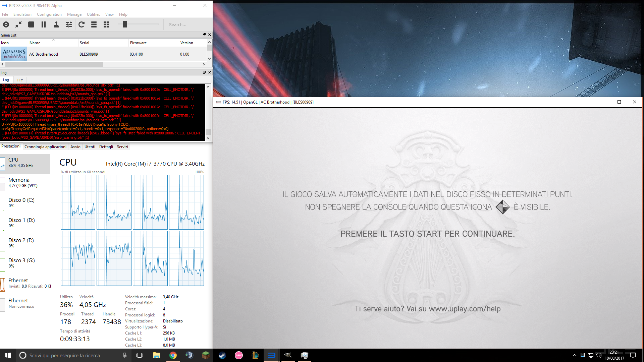
Task: Adjust the icon size slider in the toolbar
Action: (x=125, y=24)
